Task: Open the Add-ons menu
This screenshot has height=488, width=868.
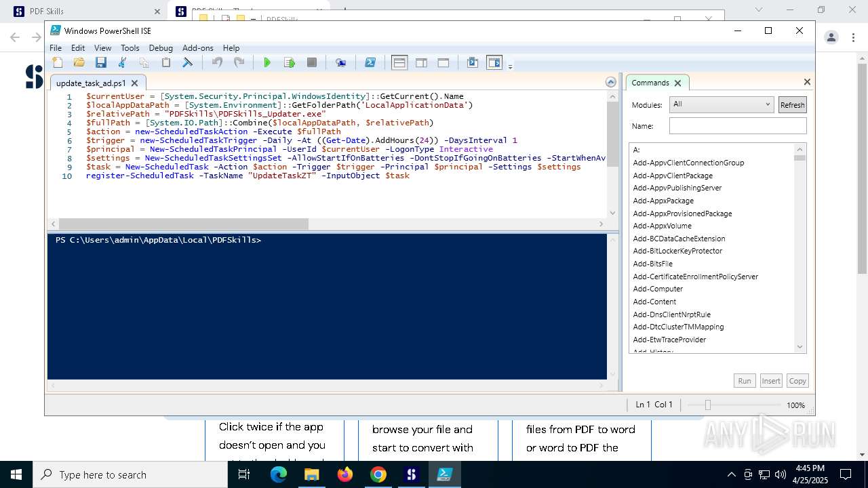Action: pyautogui.click(x=198, y=48)
